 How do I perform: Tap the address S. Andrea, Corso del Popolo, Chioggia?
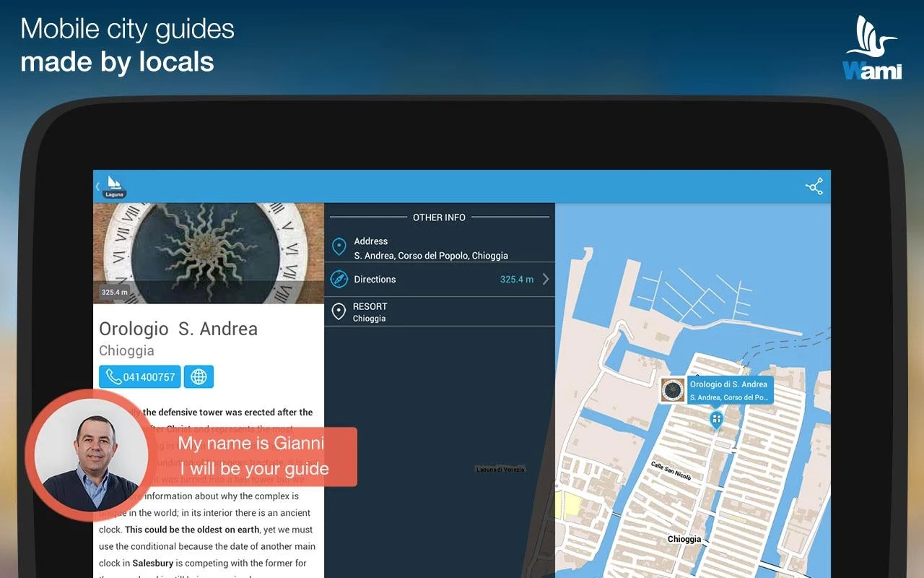[x=431, y=256]
